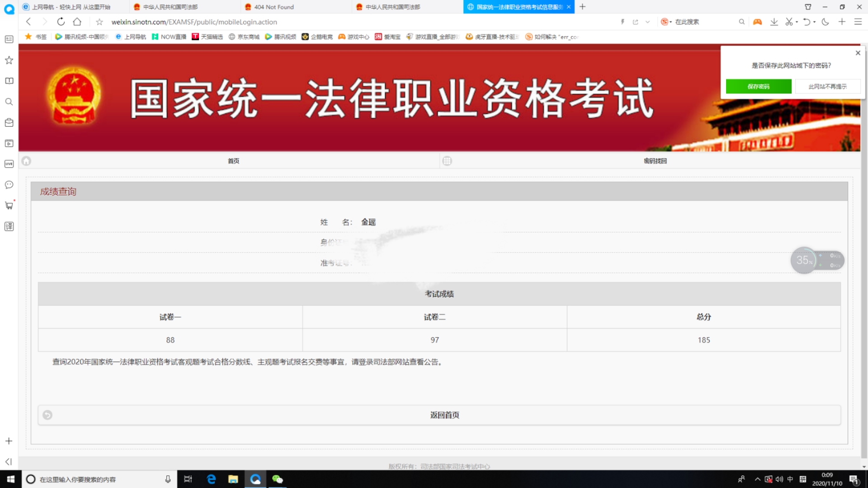The width and height of the screenshot is (868, 488).
Task: Expand the undo closed tab dropdown arrow
Action: [814, 22]
